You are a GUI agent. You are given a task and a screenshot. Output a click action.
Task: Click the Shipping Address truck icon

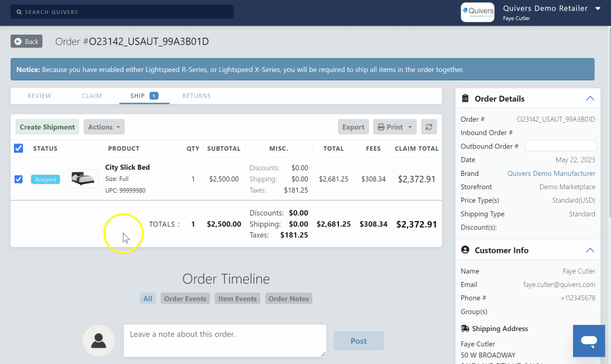(x=465, y=329)
